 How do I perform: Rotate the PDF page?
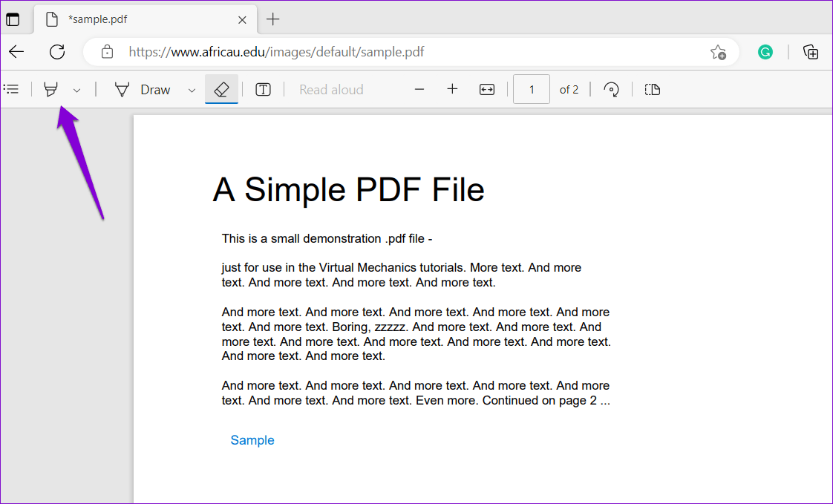click(610, 89)
